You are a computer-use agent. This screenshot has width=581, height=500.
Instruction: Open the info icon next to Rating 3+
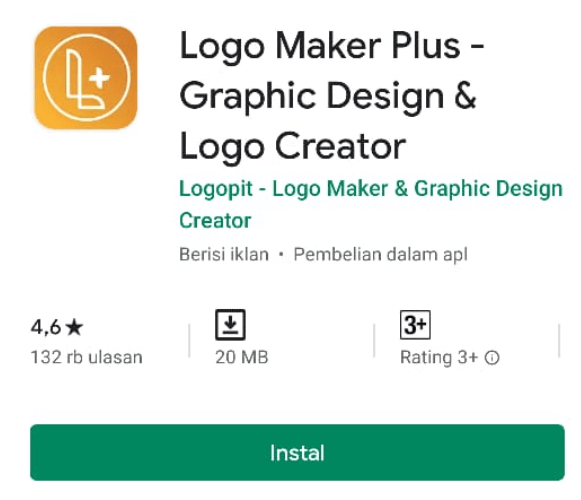tap(492, 358)
